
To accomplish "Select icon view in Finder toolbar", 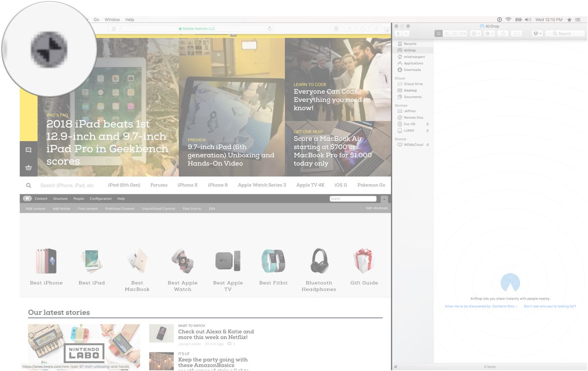I will pos(439,33).
